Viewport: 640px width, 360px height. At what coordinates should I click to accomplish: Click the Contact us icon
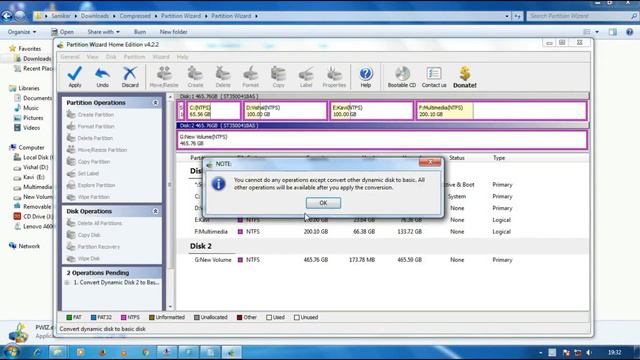(x=433, y=74)
